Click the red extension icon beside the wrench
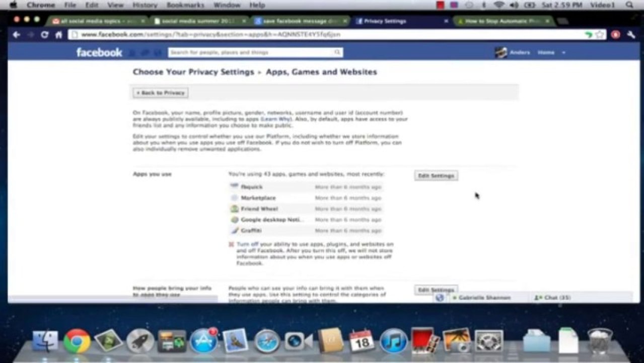 (615, 35)
